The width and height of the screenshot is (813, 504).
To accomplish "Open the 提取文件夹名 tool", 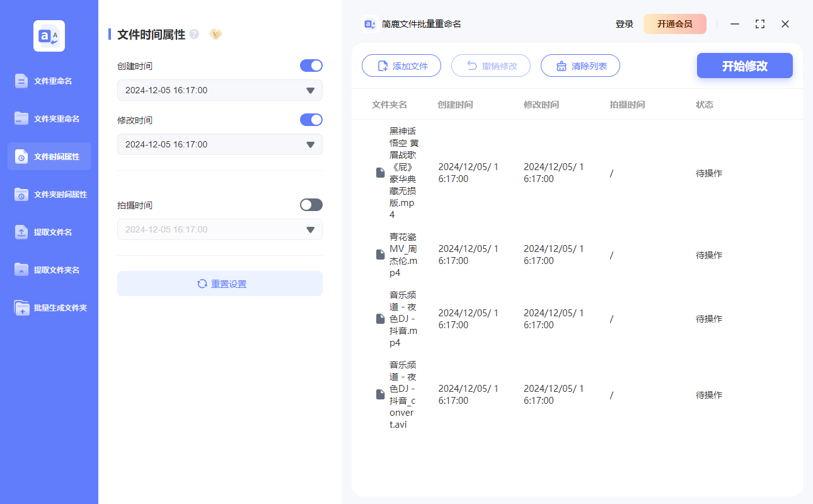I will tap(49, 270).
